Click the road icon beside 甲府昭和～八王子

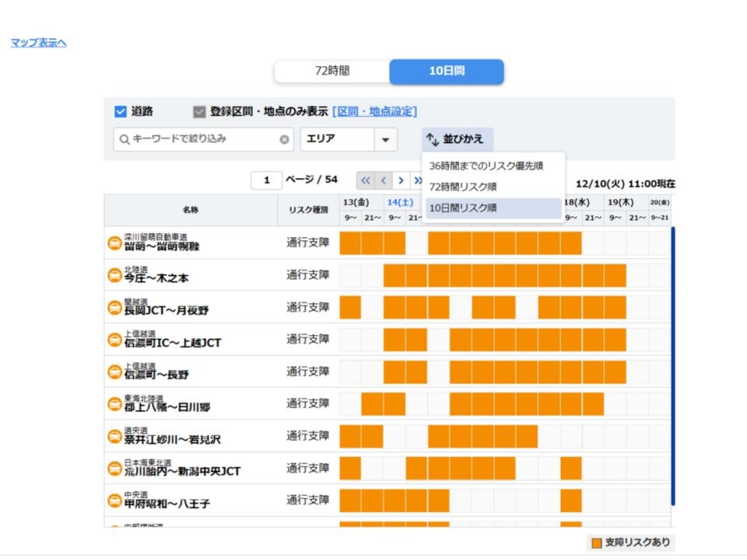pyautogui.click(x=114, y=500)
